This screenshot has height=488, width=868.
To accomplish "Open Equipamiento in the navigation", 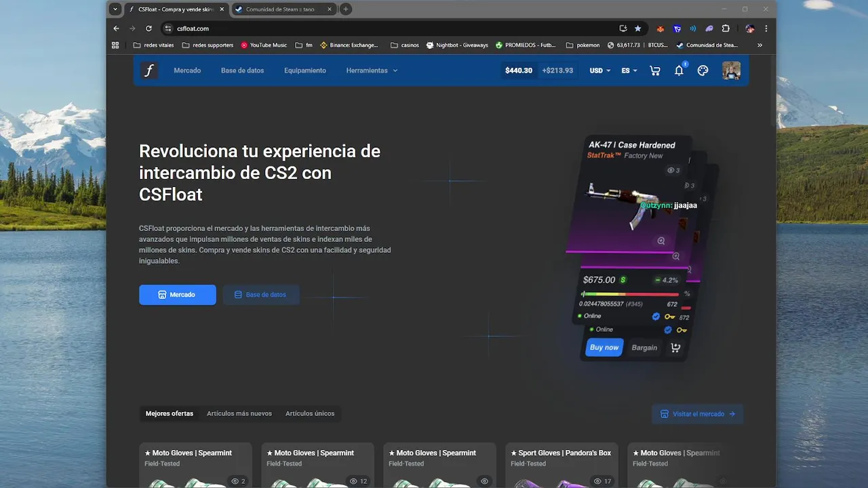I will 305,70.
